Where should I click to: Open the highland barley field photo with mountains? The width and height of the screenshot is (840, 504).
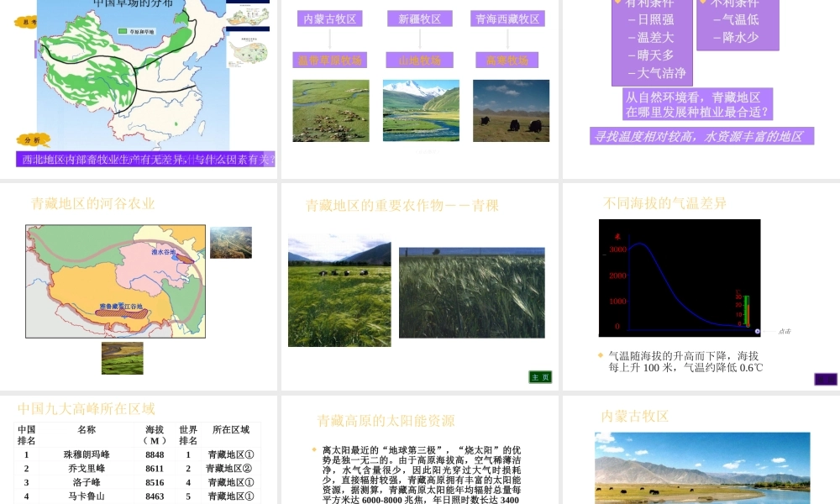tap(339, 291)
